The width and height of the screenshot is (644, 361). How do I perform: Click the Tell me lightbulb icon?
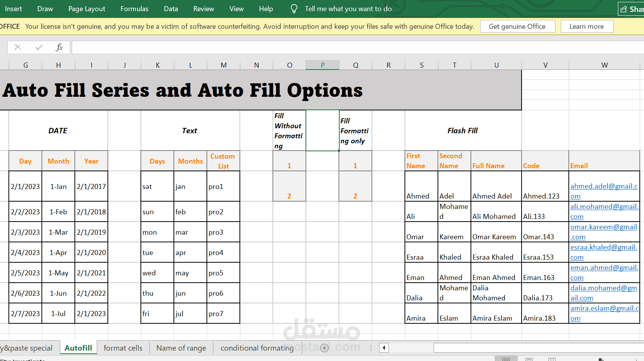tap(294, 9)
